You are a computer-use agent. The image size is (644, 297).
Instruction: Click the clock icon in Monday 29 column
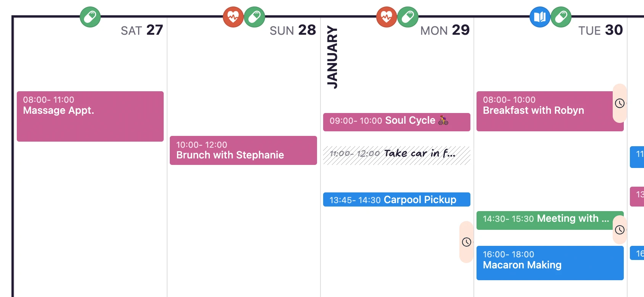466,242
